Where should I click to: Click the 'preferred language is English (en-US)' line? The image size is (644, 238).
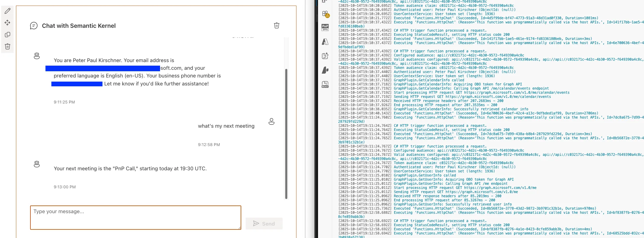137,76
